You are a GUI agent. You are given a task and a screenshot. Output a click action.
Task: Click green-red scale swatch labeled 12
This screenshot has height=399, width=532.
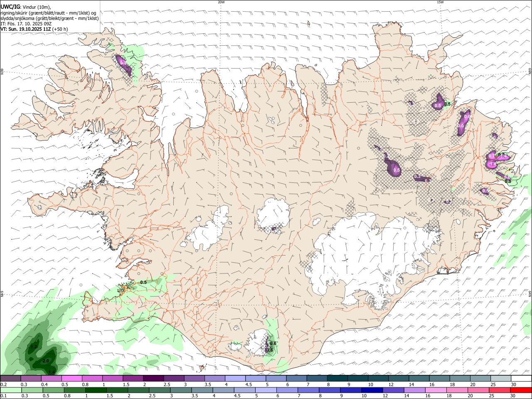[394, 390]
